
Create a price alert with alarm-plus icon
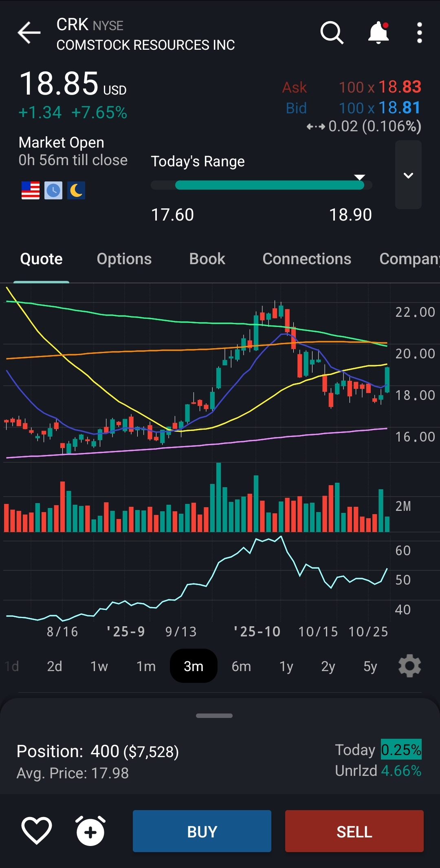(90, 830)
